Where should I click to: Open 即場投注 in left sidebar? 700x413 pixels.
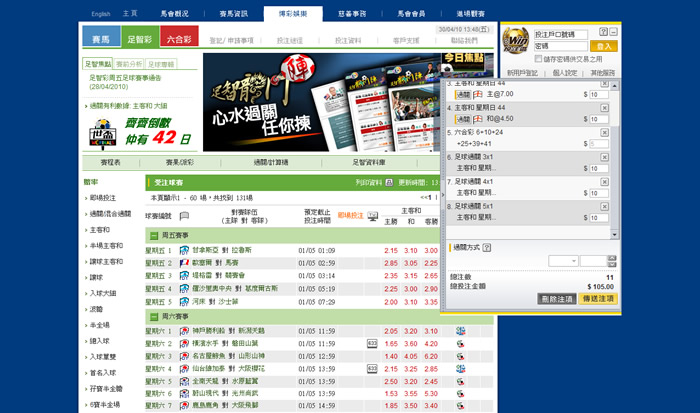[102, 198]
